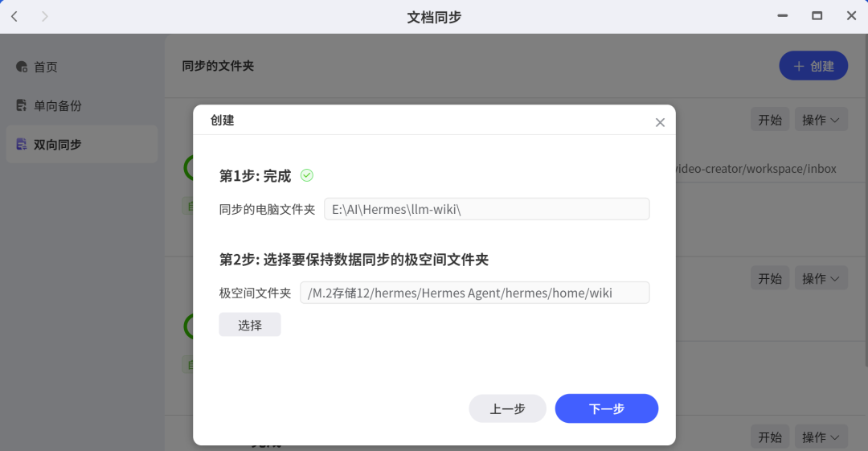868x451 pixels.
Task: Expand 操作 dropdown of the first sync task
Action: pyautogui.click(x=821, y=120)
